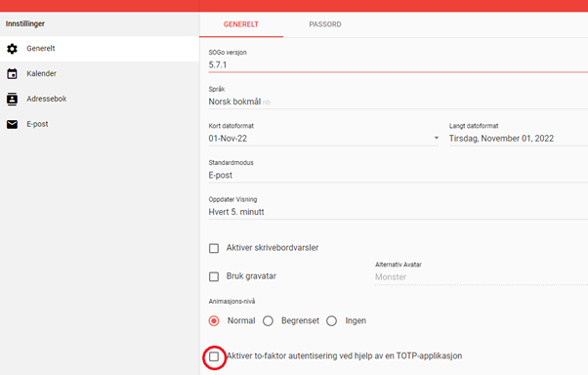Viewport: 588px width, 375px height.
Task: Enable TOTP two-factor authentication checkbox
Action: 214,356
